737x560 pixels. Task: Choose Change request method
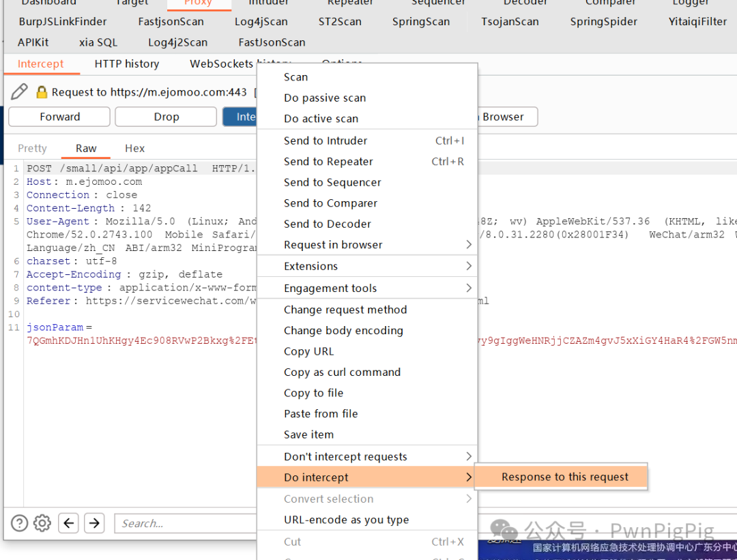[x=367, y=310]
